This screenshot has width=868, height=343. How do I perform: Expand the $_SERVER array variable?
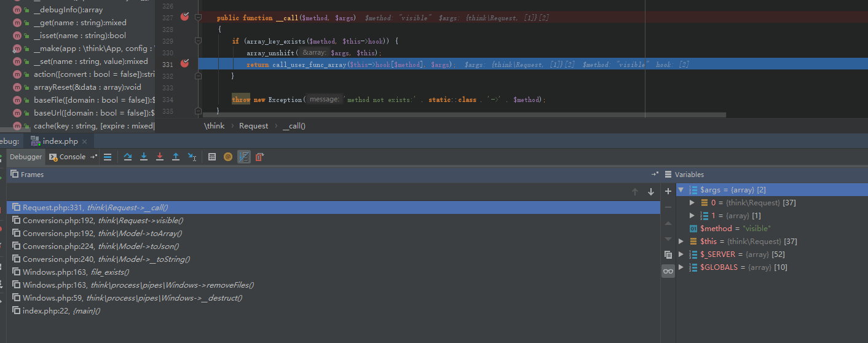(x=681, y=254)
